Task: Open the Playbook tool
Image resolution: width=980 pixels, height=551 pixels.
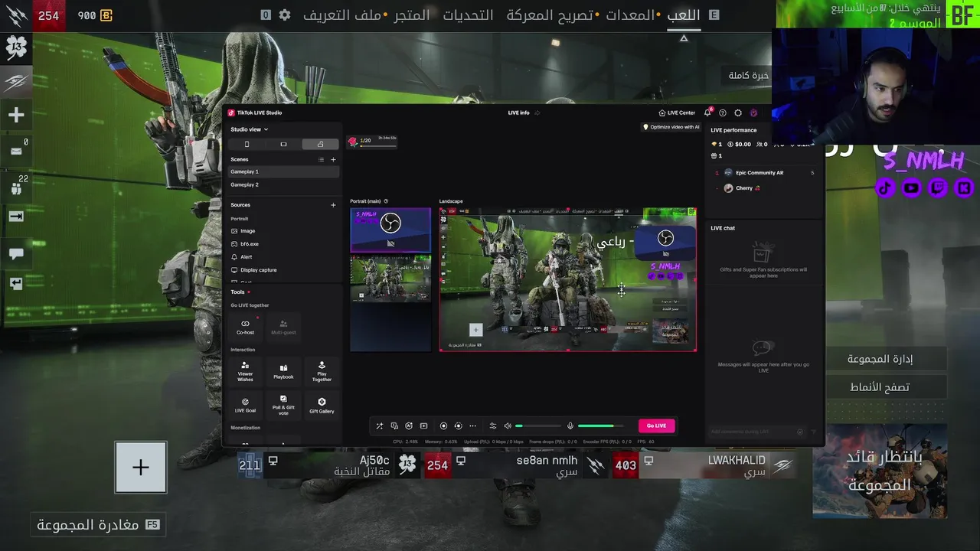Action: tap(283, 371)
